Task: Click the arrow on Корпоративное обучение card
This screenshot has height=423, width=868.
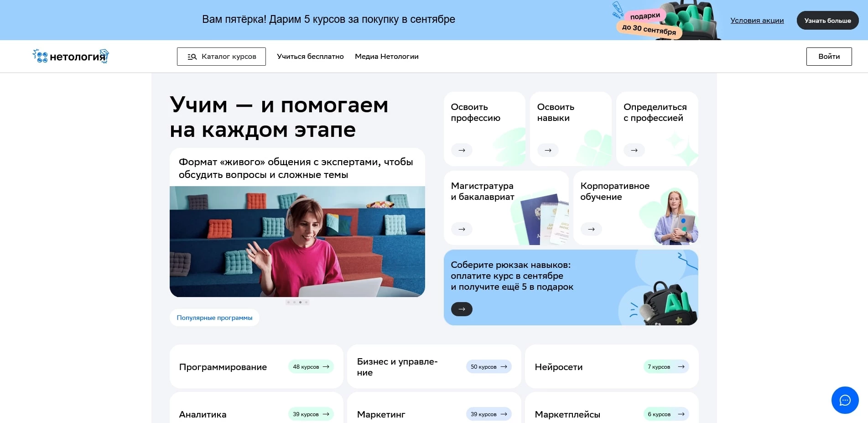Action: coord(591,229)
